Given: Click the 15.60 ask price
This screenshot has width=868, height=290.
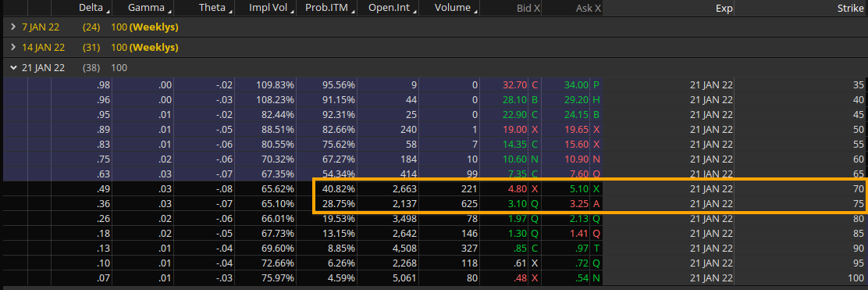Looking at the screenshot, I should (576, 145).
